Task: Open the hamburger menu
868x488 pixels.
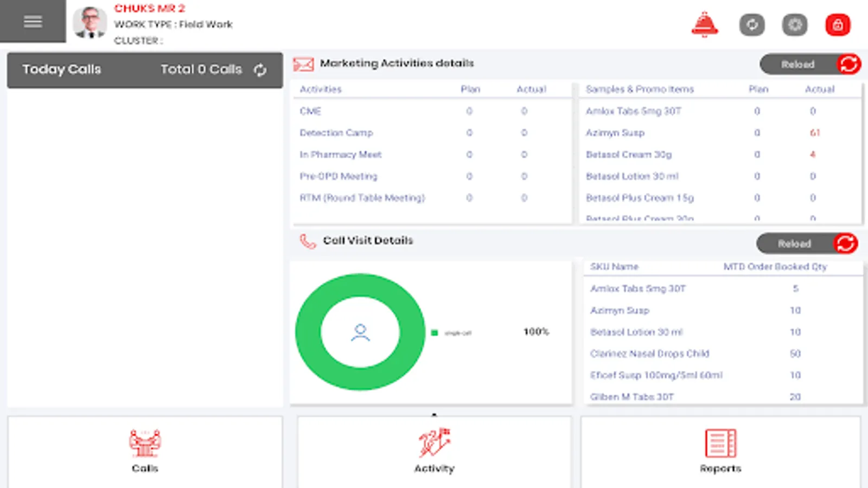Action: pyautogui.click(x=33, y=21)
